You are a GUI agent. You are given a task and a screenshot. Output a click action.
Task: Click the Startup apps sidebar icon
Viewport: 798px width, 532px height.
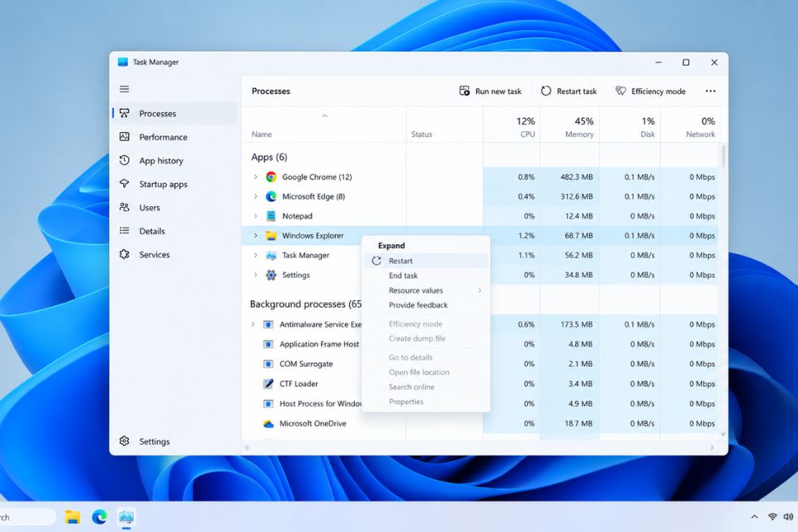[x=124, y=183]
